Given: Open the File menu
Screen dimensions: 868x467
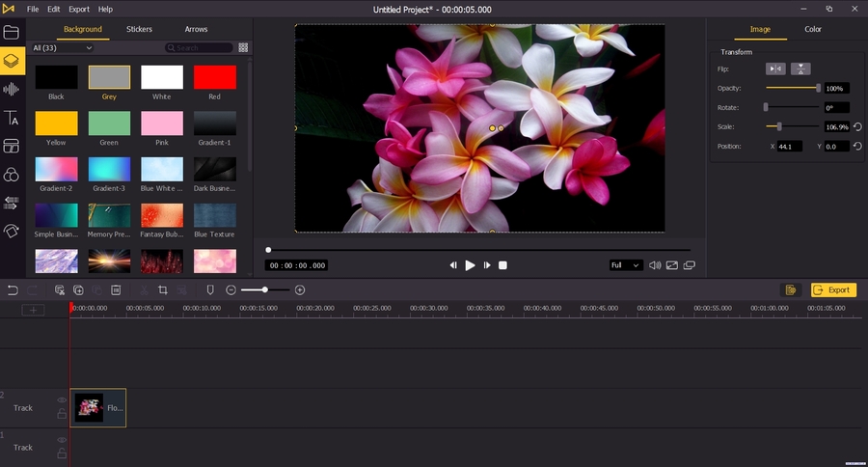Looking at the screenshot, I should (x=33, y=9).
